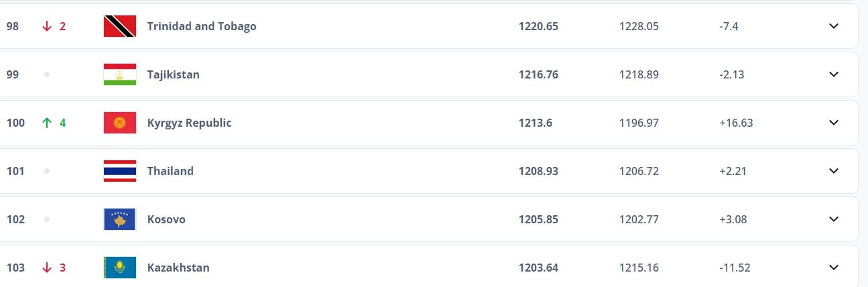This screenshot has width=868, height=287.
Task: Click the Kyrgyz Republic flag icon
Action: point(120,123)
